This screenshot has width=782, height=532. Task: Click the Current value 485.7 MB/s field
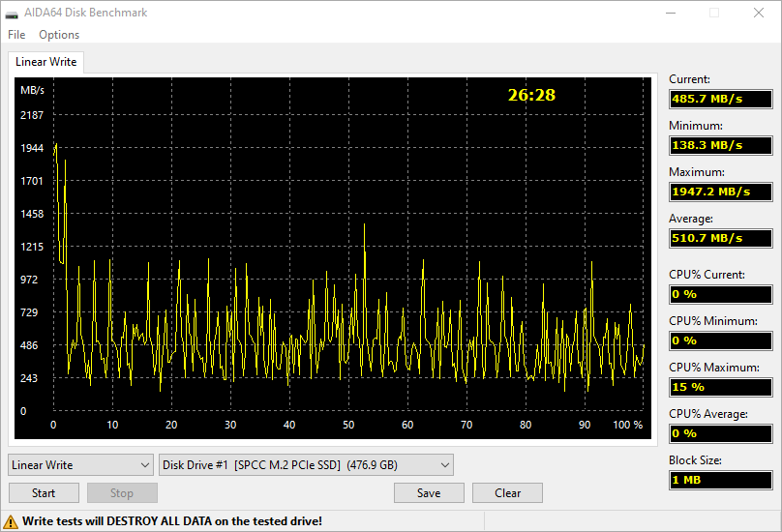coord(721,99)
